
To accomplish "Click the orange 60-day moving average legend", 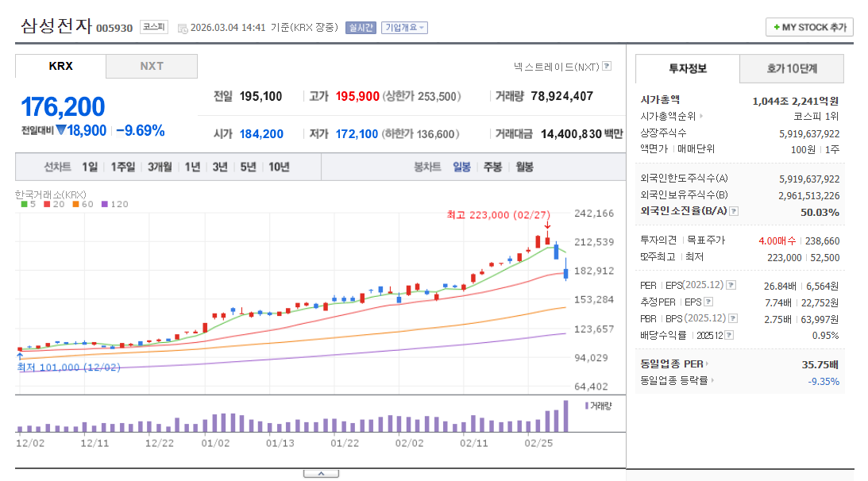I will pos(83,204).
